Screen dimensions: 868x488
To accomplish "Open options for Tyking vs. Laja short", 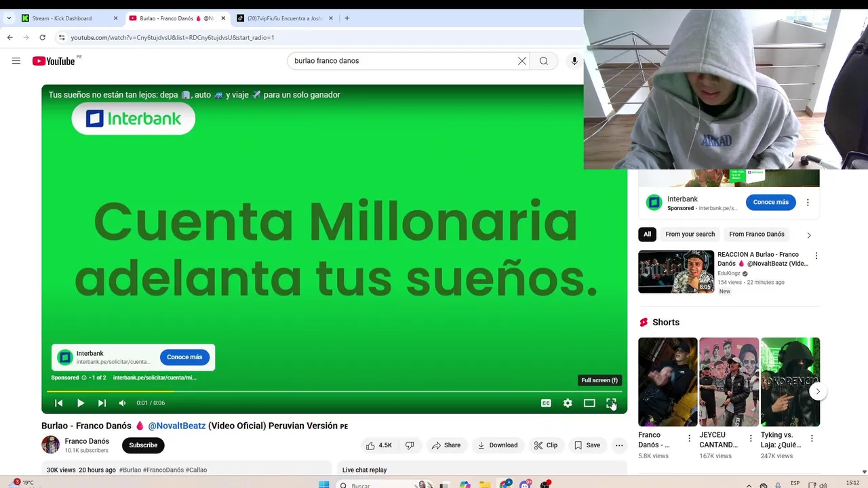I will (812, 439).
